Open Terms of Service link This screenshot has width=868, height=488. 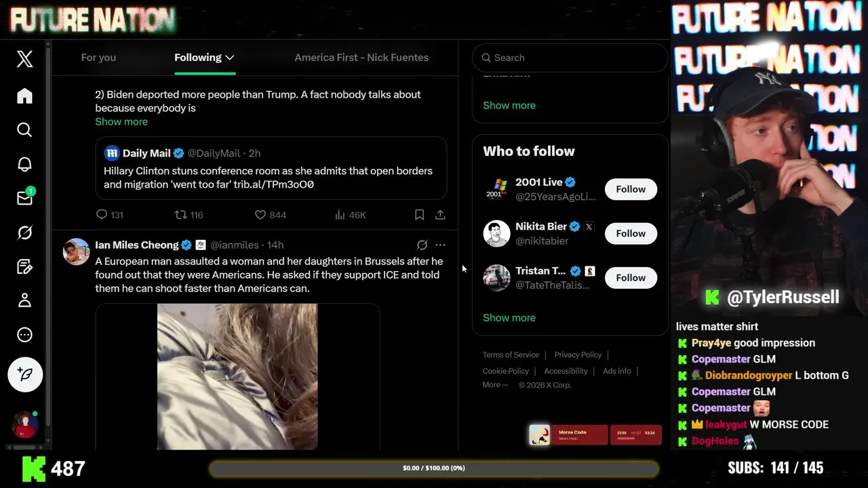tap(511, 354)
